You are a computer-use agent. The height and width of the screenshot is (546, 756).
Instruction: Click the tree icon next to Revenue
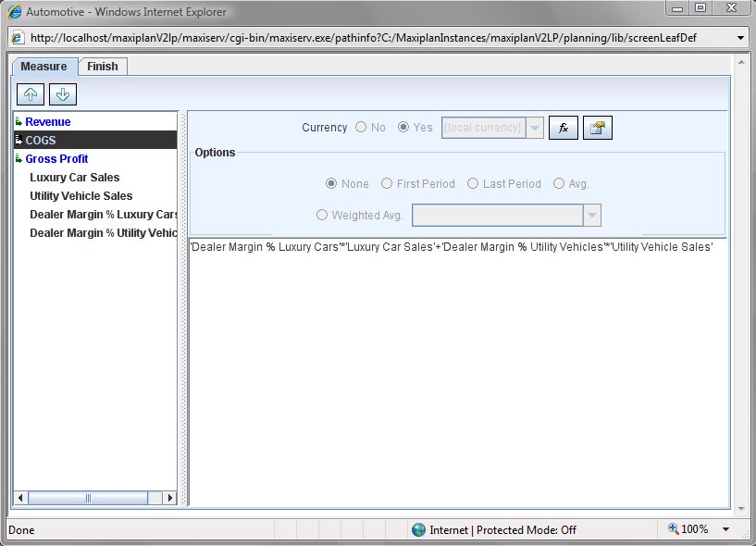pos(19,122)
